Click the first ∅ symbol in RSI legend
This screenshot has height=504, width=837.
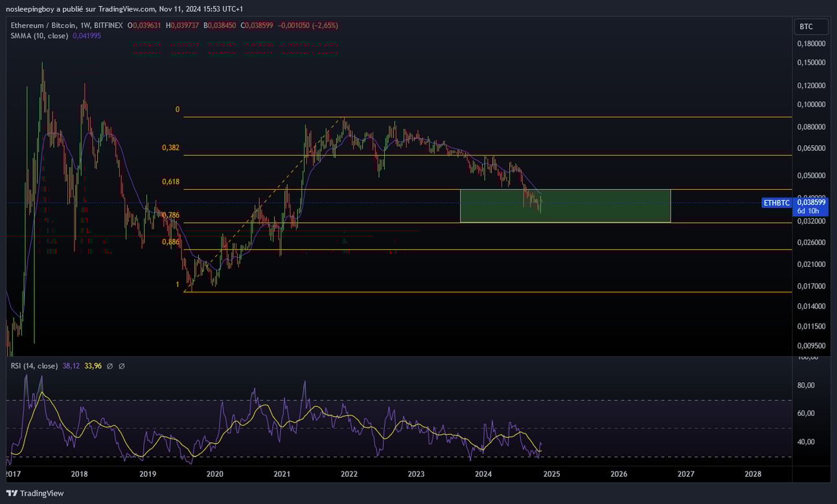[109, 366]
